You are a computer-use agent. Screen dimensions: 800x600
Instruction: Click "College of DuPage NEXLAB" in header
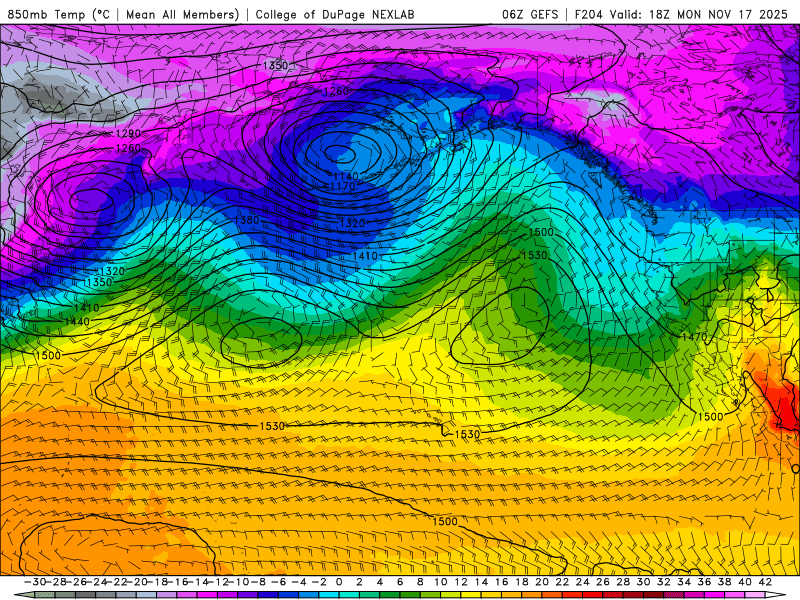point(335,14)
